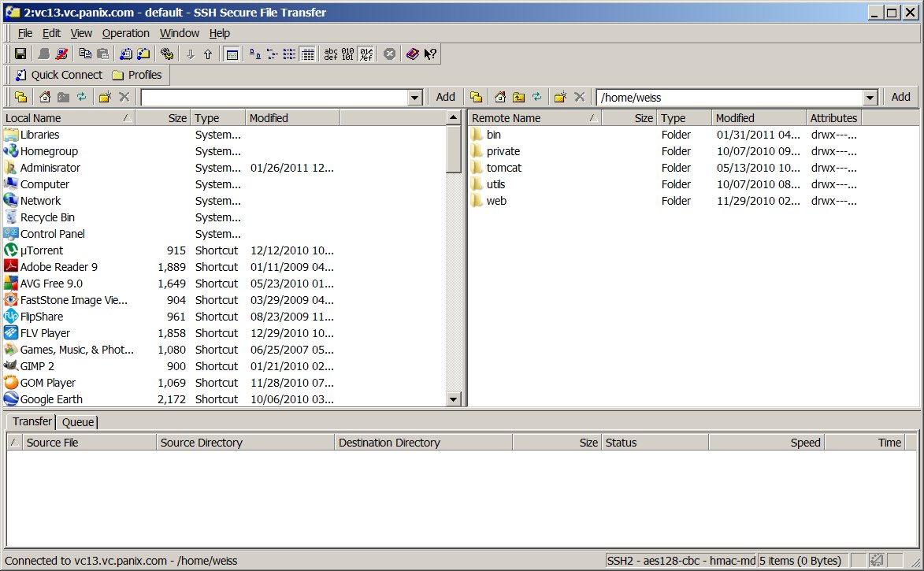Click the /home/weiss remote path field
This screenshot has height=571, width=924.
click(729, 98)
